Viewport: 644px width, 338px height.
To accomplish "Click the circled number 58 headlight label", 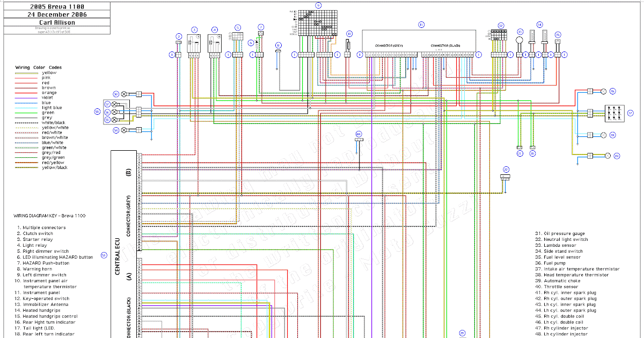I will click(x=97, y=112).
